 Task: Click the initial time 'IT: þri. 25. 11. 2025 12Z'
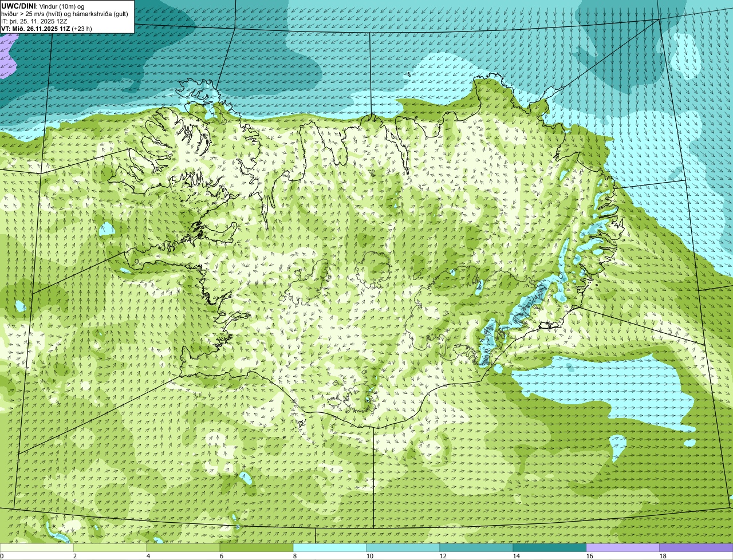(x=34, y=21)
